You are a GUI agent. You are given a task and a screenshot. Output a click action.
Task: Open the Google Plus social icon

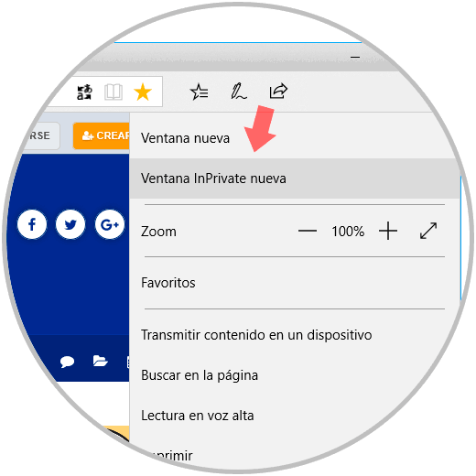click(110, 224)
